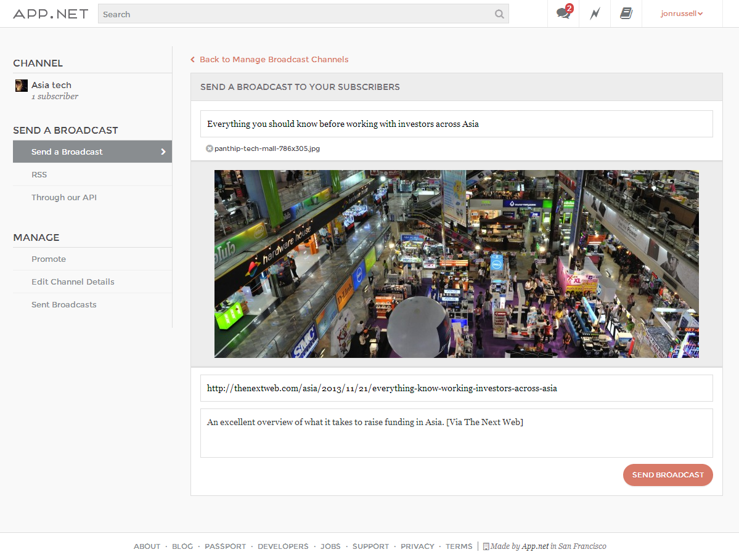Open Sent Broadcasts

pyautogui.click(x=92, y=305)
